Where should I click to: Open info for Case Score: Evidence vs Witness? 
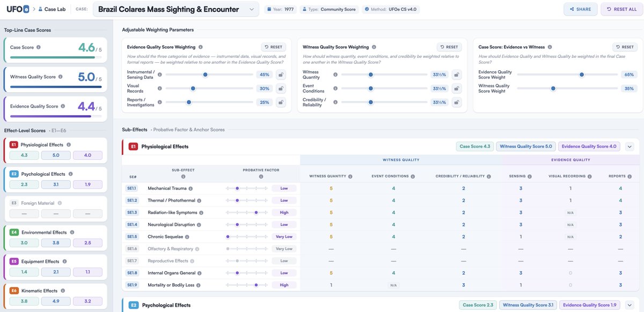[x=549, y=47]
